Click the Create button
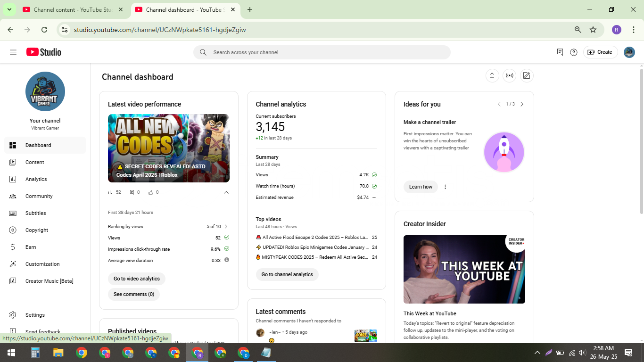Screen dimensions: 644x362 pyautogui.click(x=600, y=52)
